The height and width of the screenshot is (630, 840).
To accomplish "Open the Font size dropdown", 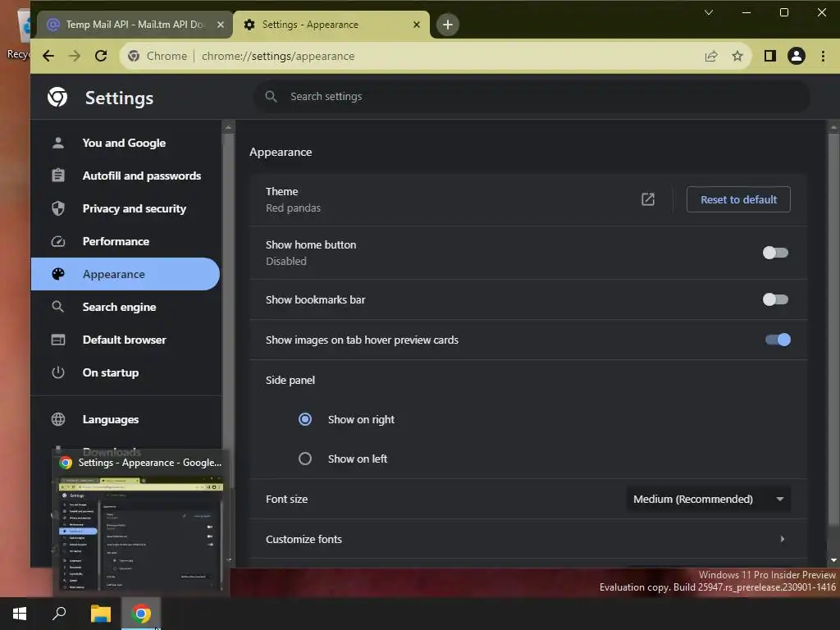I will pos(708,499).
